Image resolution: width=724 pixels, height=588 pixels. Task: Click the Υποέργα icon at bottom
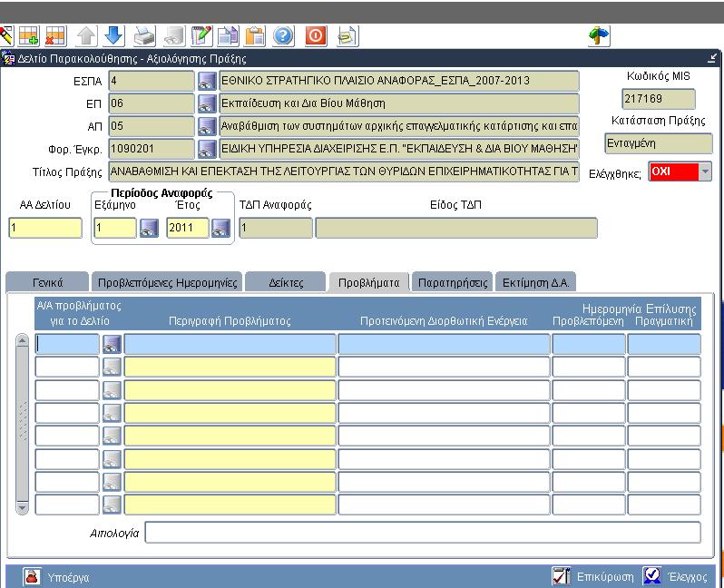(x=32, y=576)
